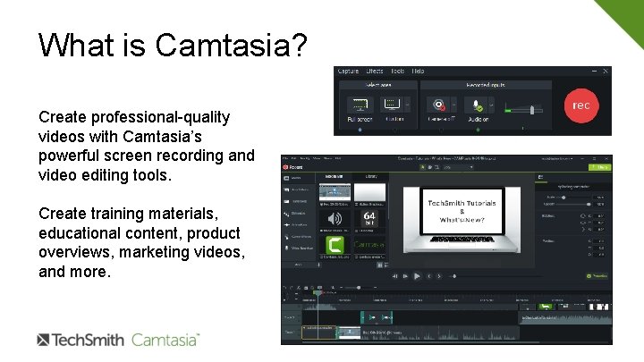
Task: Open the canvas zoom level dropdown
Action: [458, 167]
